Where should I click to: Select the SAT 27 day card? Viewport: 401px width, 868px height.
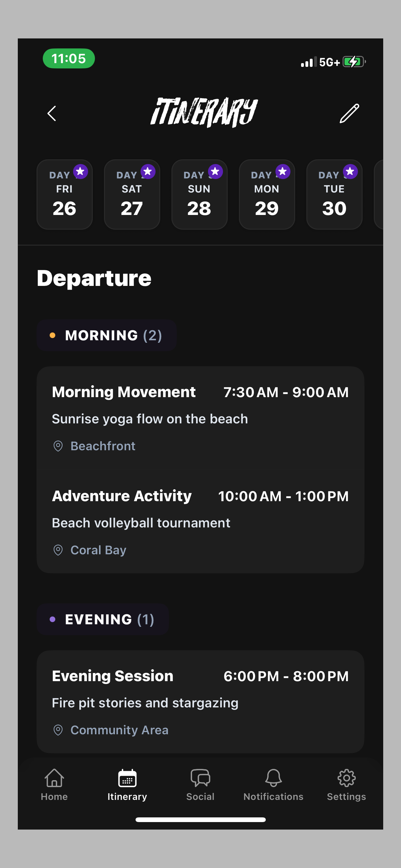pos(132,194)
